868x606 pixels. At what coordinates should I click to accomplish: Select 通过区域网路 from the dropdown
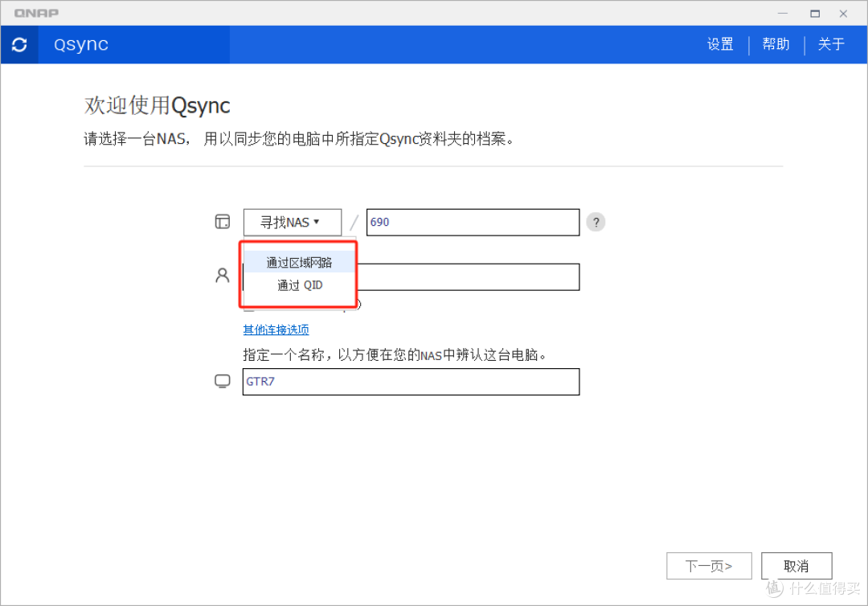point(299,262)
